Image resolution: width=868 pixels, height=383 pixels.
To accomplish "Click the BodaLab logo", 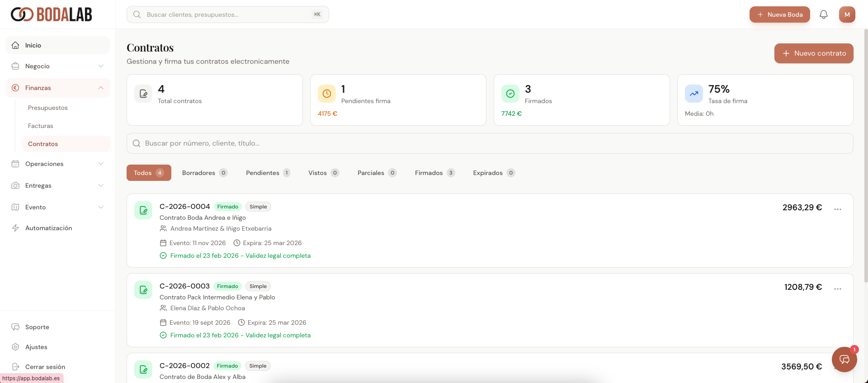I will tap(52, 14).
